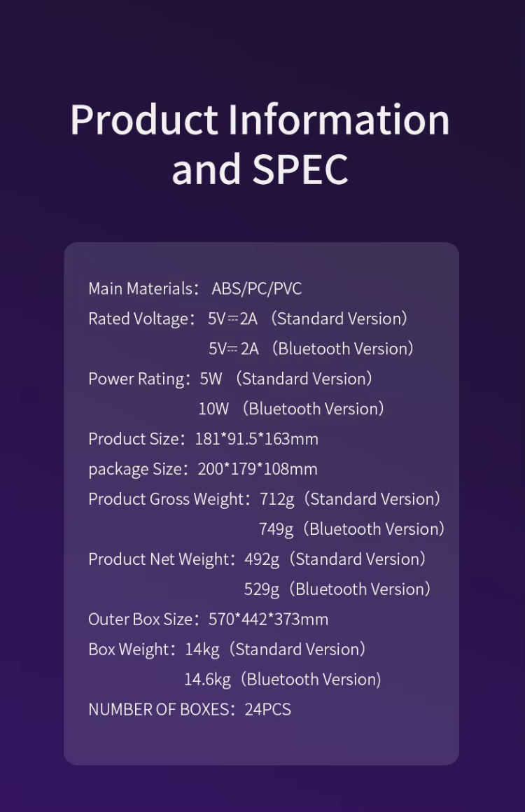
Task: Click the 5V 2A Bluetooth Version line
Action: [x=311, y=349]
